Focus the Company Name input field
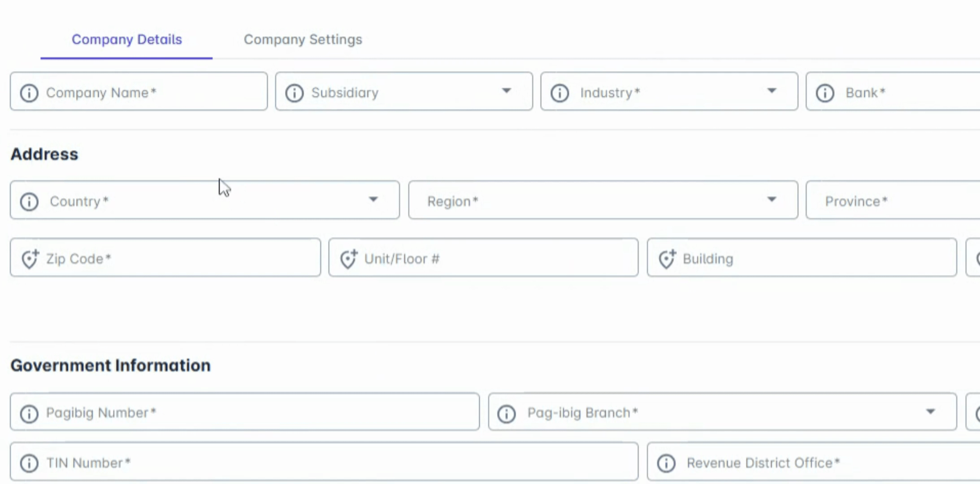Viewport: 980px width, 484px height. coord(139,91)
